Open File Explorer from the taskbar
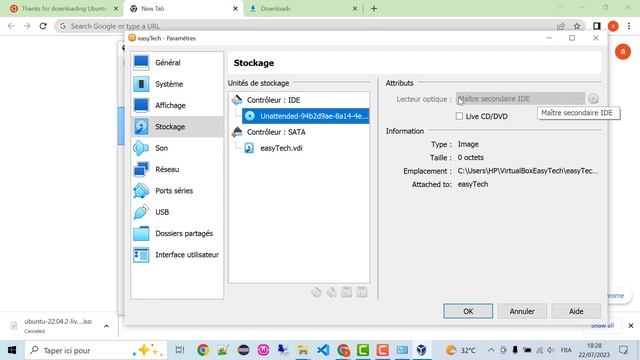The image size is (640, 360). point(303,350)
